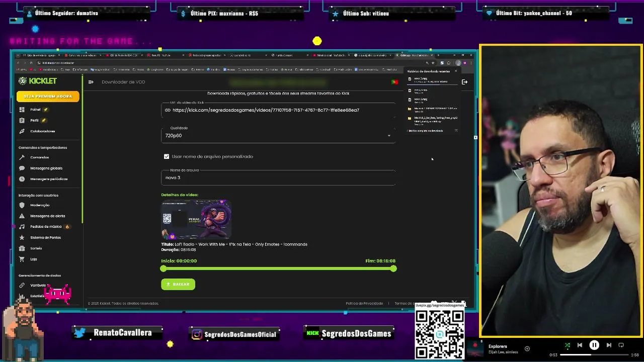644x362 pixels.
Task: Open Kick Channel browser tab
Action: [x=415, y=55]
